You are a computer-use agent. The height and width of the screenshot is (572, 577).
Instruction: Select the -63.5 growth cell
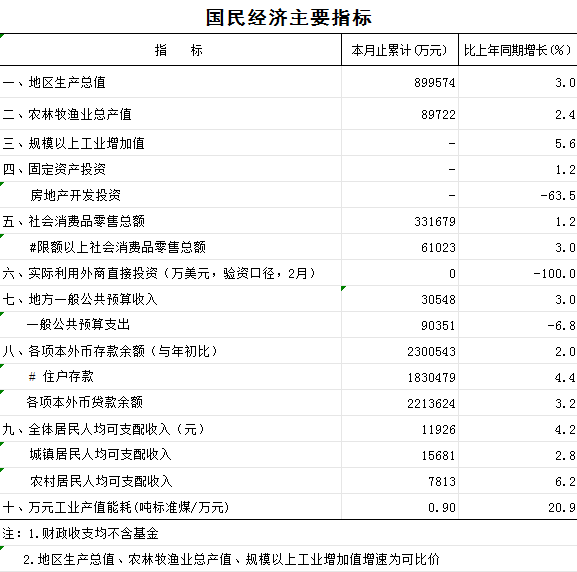(517, 195)
